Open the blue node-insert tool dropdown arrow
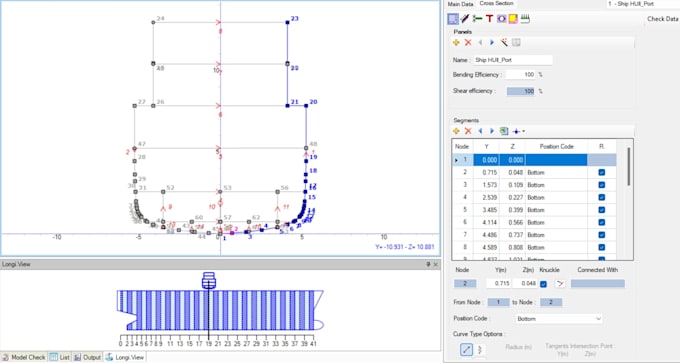This screenshot has height=363, width=680. click(524, 131)
